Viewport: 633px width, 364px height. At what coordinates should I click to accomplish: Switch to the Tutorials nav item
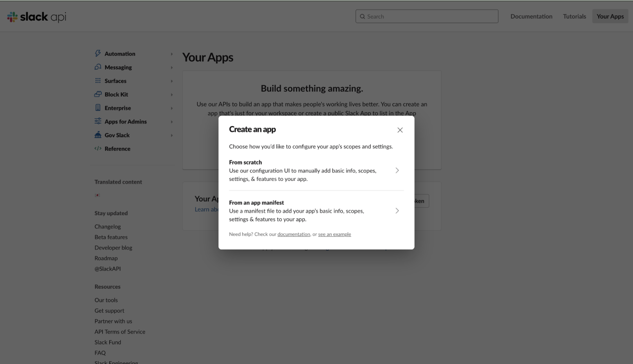point(574,16)
